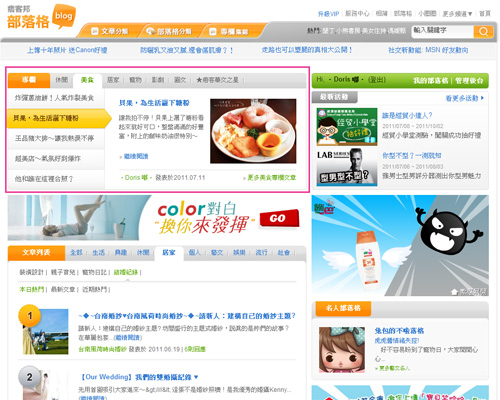Screen dimensions: 500x400
Task: Open the blue activity title above 2011/07/06
Action: 412,156
